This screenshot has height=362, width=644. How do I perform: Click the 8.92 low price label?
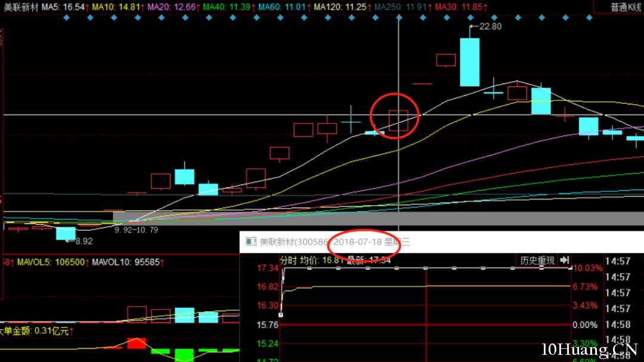84,241
